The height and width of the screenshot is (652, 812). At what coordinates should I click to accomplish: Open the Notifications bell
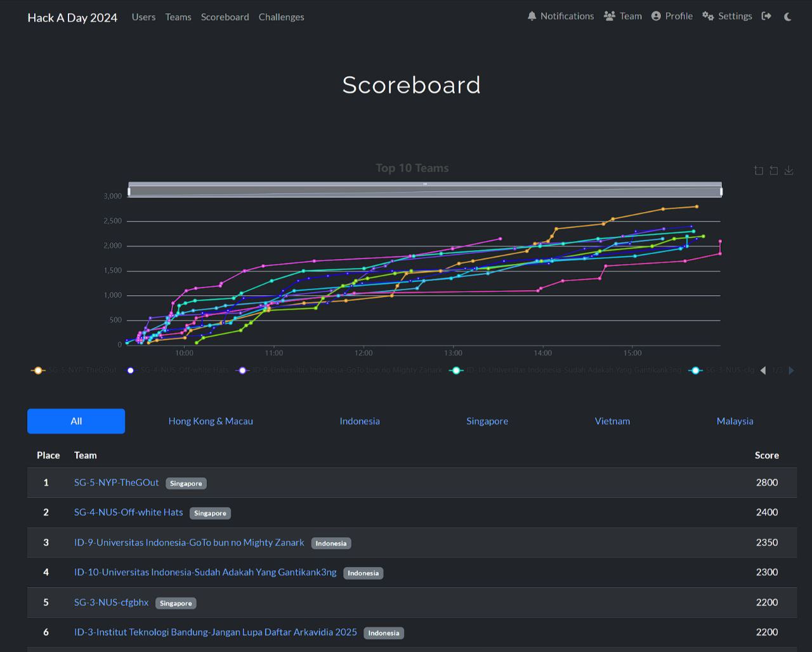tap(532, 16)
